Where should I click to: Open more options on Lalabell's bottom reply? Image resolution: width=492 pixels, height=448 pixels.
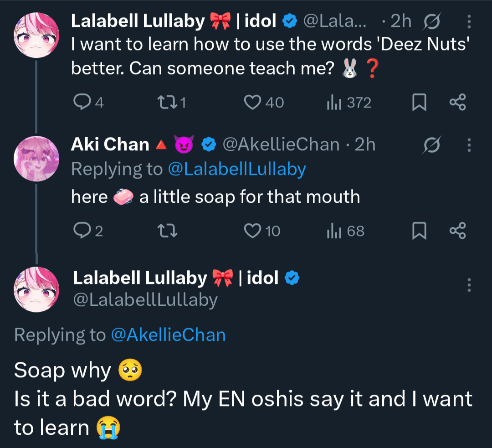point(469,285)
